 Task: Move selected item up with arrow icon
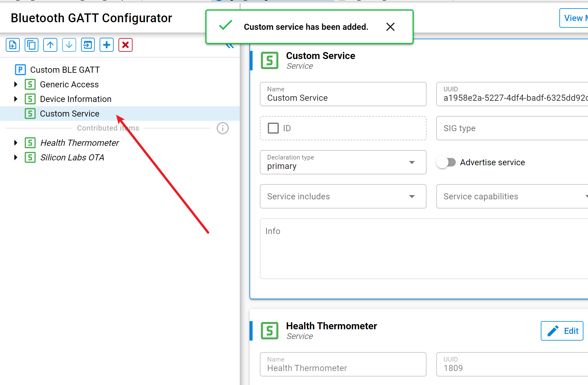pos(50,45)
